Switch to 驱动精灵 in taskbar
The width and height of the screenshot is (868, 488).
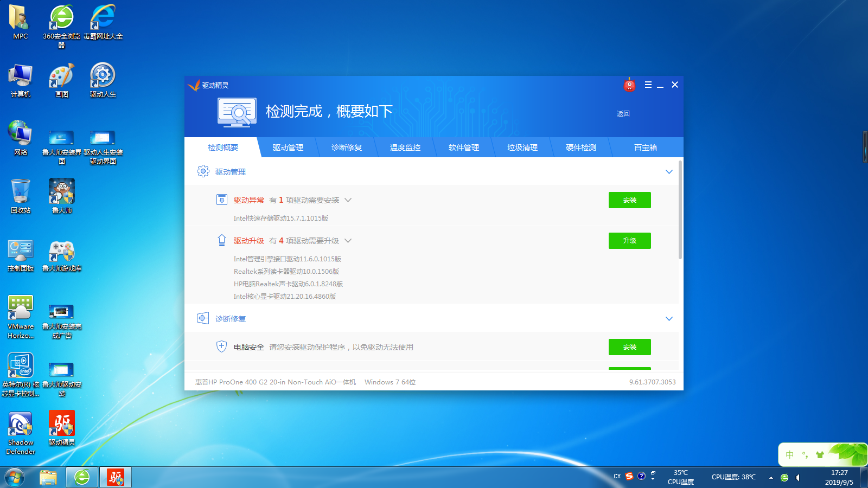[116, 478]
